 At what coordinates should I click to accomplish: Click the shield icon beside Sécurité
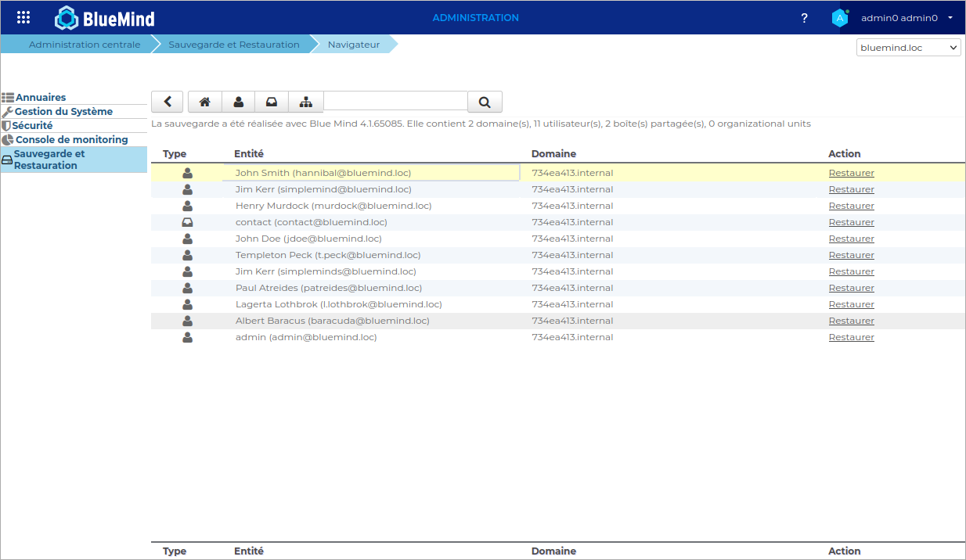(6, 126)
